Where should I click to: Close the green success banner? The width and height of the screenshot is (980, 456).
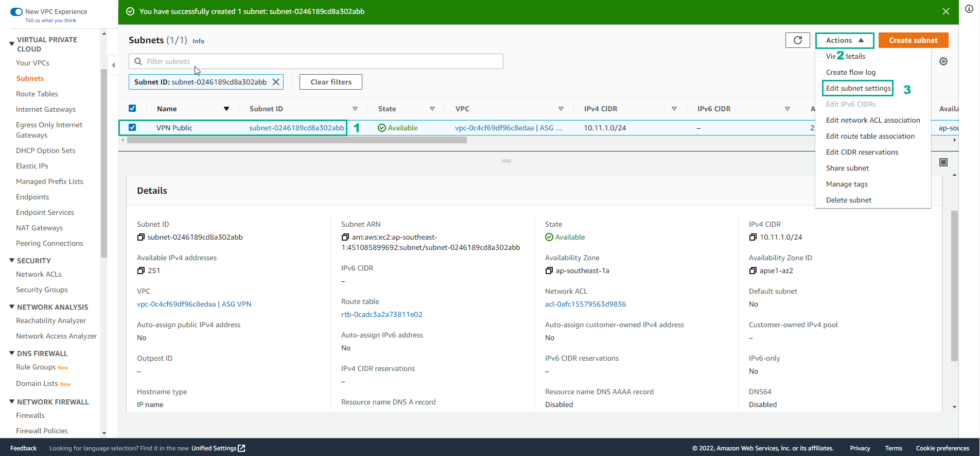coord(946,11)
